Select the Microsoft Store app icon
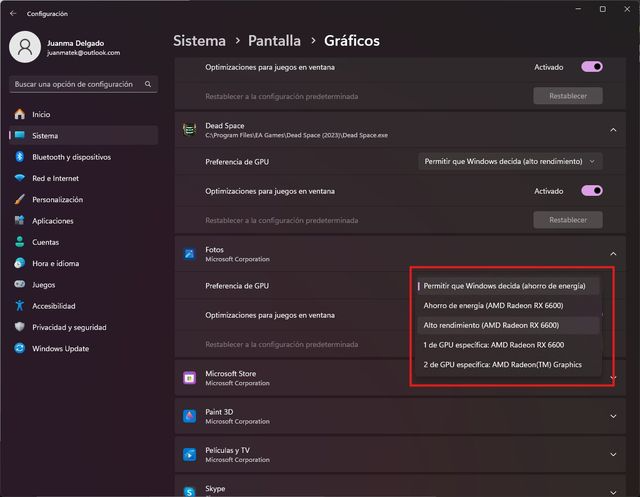The image size is (640, 497). pyautogui.click(x=189, y=378)
